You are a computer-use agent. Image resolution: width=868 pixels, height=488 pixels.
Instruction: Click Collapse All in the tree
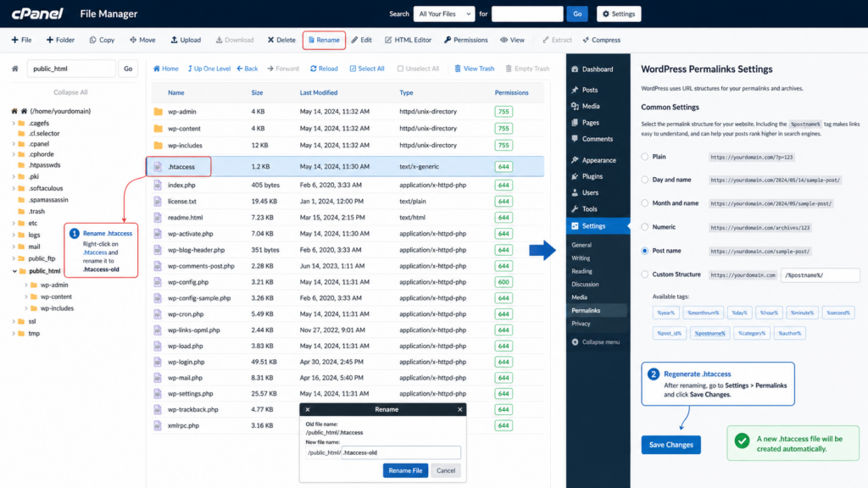pyautogui.click(x=70, y=92)
